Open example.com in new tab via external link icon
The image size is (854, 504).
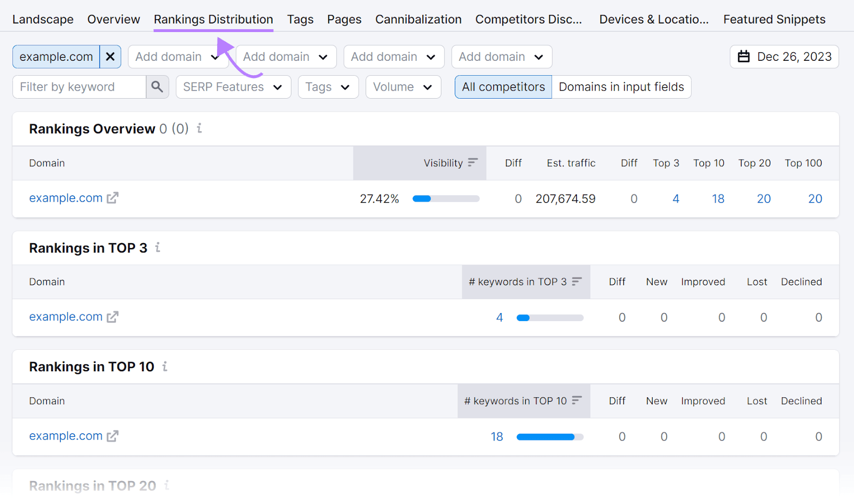click(x=113, y=198)
